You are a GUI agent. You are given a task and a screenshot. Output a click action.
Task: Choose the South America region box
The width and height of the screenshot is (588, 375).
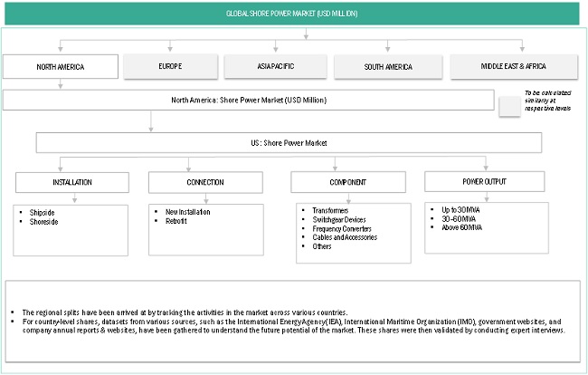[387, 66]
